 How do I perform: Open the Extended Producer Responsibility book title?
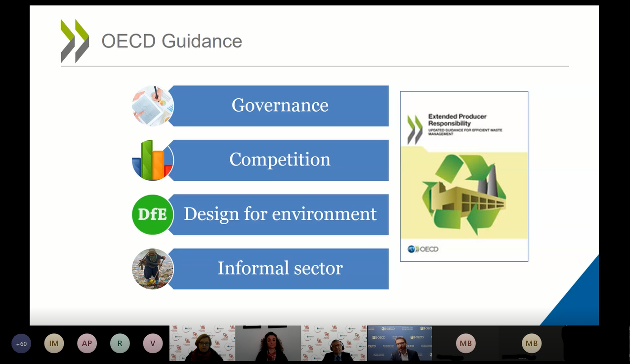(x=457, y=120)
